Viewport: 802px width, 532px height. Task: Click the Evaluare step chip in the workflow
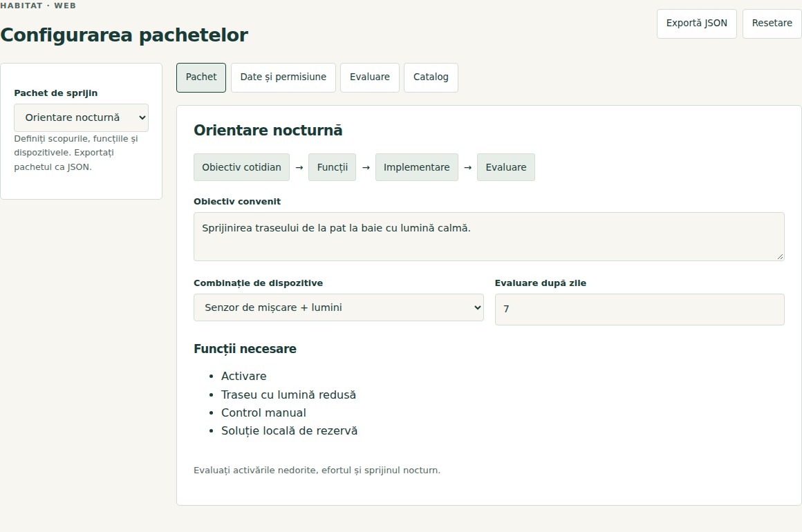coord(506,167)
